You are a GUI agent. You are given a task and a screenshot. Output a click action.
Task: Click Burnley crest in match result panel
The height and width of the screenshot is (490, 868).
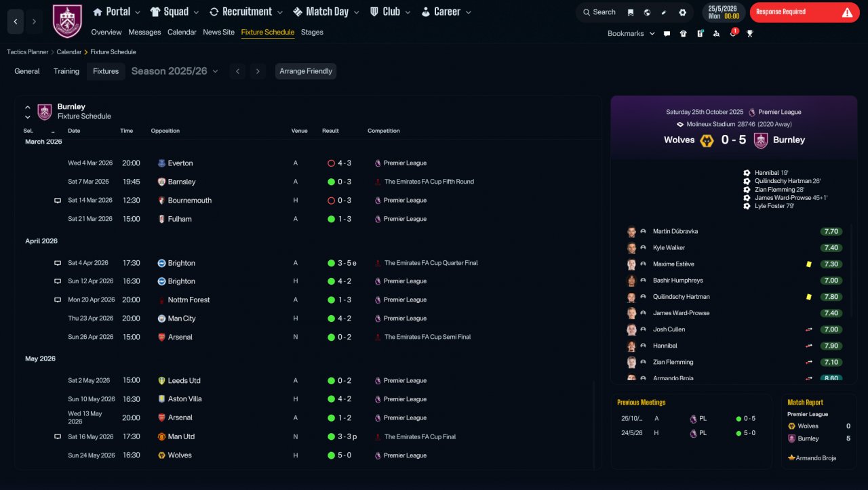[761, 140]
